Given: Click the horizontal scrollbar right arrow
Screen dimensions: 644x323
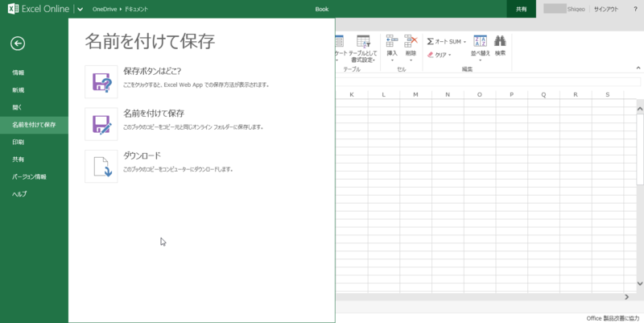Looking at the screenshot, I should [627, 296].
